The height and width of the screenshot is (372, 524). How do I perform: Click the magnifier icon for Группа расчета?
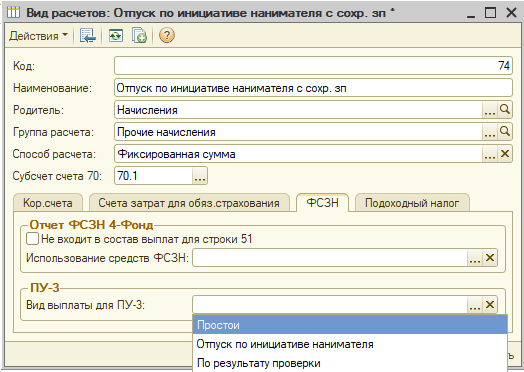point(505,132)
